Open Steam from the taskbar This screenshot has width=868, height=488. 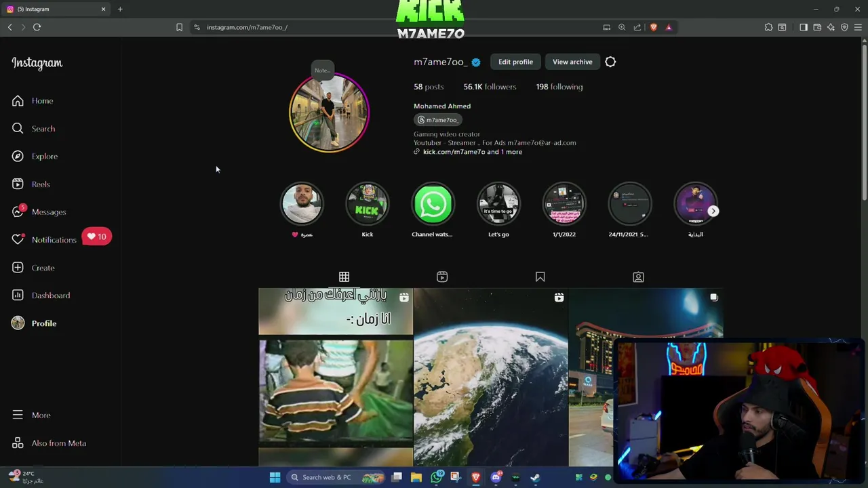click(535, 477)
